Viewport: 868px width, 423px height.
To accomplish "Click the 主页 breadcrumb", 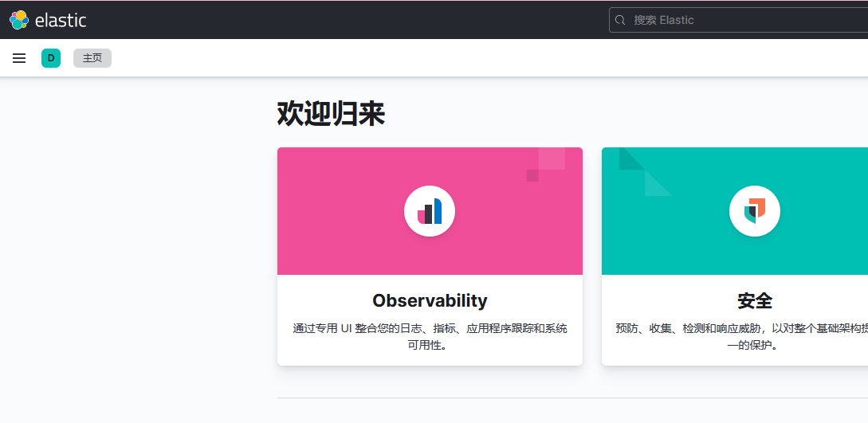I will click(x=92, y=58).
